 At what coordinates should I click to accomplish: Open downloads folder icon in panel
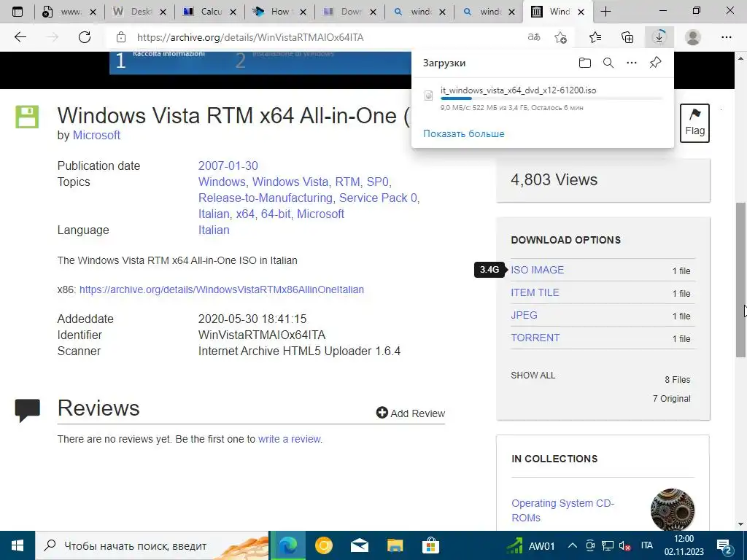click(585, 63)
